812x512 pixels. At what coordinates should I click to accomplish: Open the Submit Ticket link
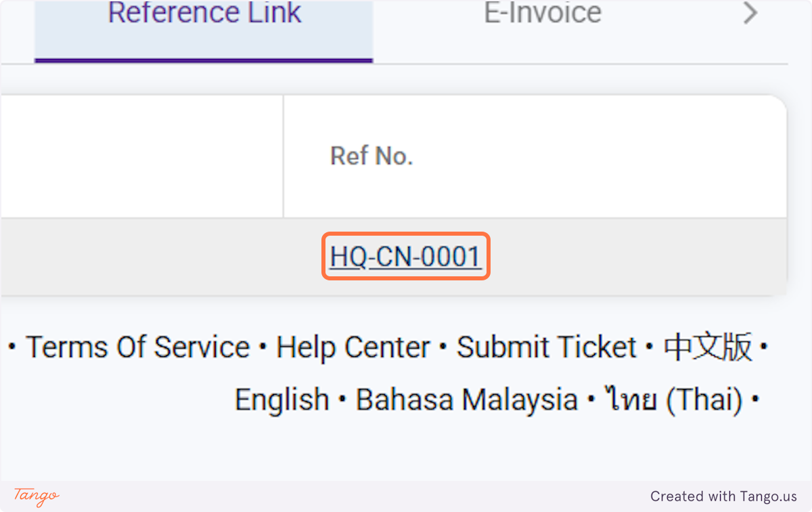tap(545, 347)
